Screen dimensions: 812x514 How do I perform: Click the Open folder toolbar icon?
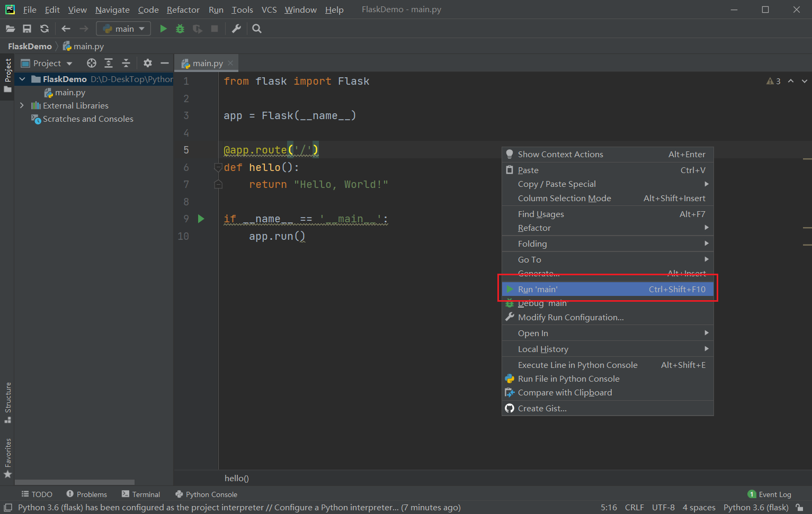[x=10, y=29]
